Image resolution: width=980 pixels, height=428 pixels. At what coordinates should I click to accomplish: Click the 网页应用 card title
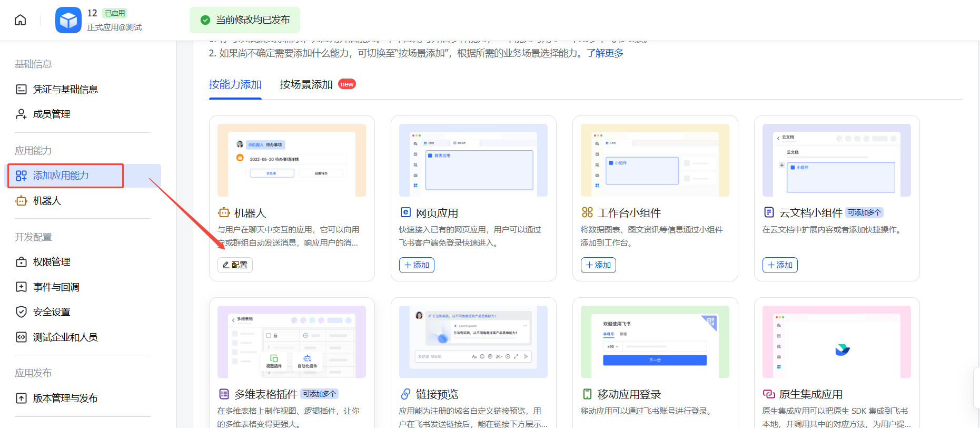click(x=437, y=213)
